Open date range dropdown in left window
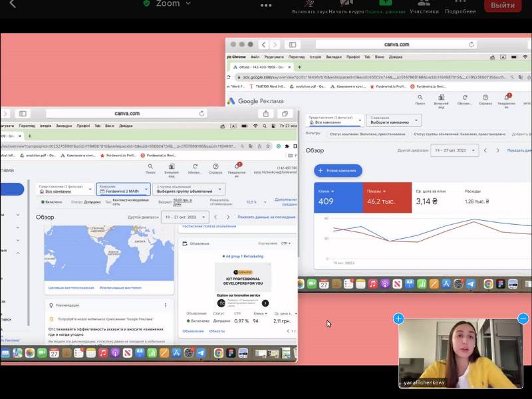The height and width of the screenshot is (399, 532). pyautogui.click(x=185, y=217)
